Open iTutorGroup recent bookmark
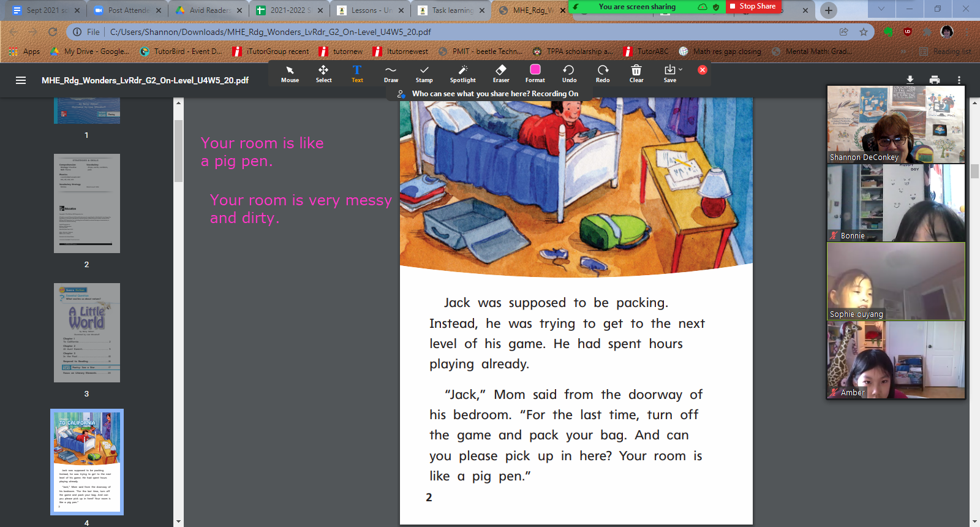 (x=271, y=51)
